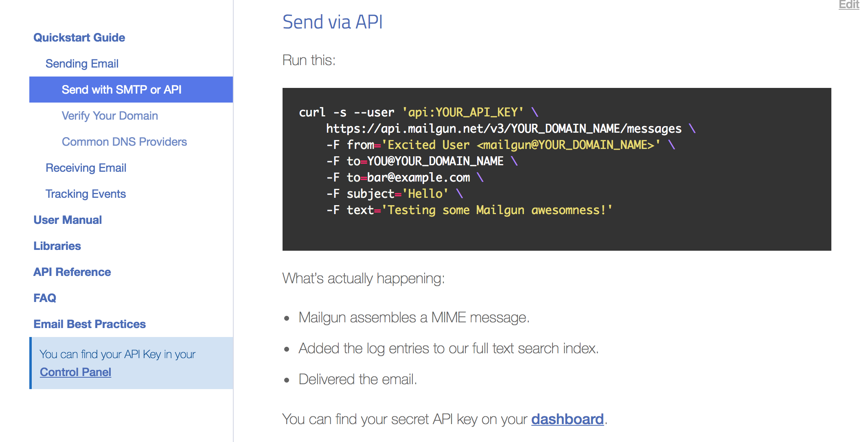Follow the Control Panel link
This screenshot has width=868, height=442.
tap(75, 372)
